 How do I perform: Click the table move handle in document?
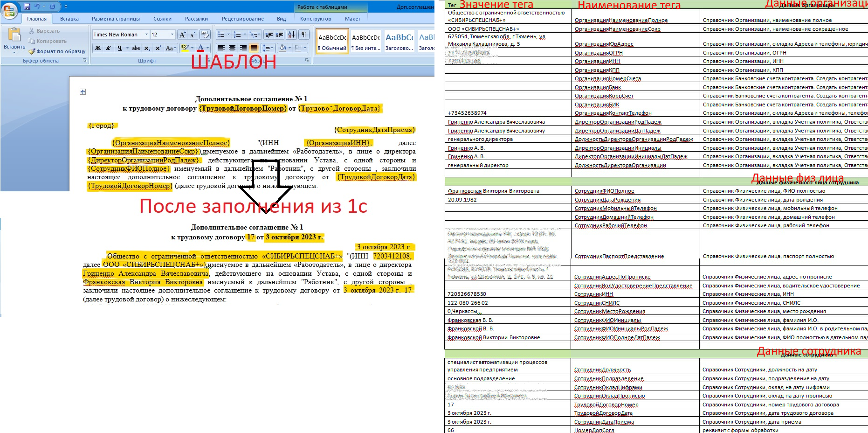[x=83, y=91]
